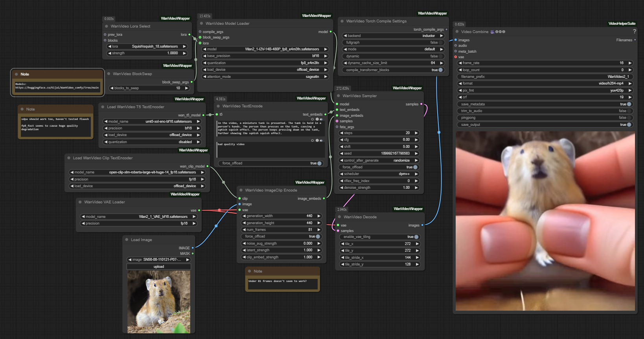644x339 pixels.
Task: Click the left arrow on the frame_rate field
Action: coord(460,63)
